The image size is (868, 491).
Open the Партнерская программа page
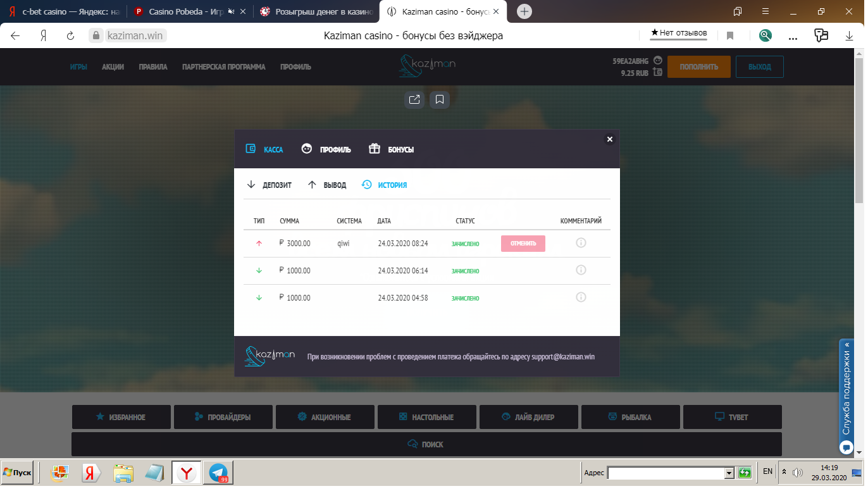[224, 67]
